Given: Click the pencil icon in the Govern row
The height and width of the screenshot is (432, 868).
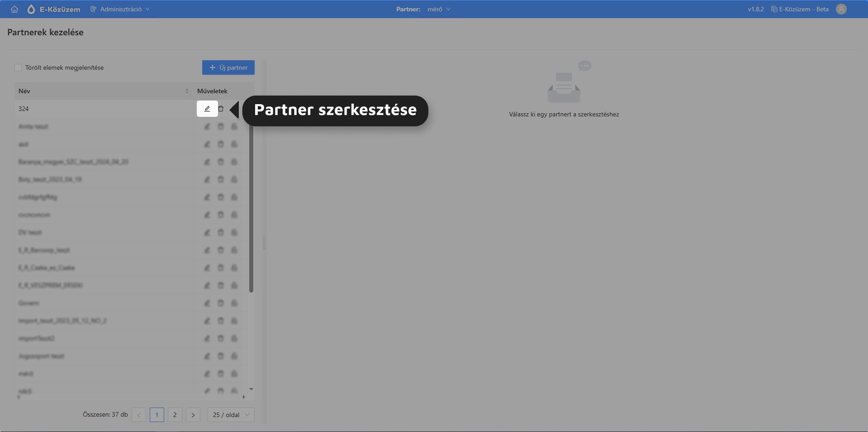Looking at the screenshot, I should [207, 303].
